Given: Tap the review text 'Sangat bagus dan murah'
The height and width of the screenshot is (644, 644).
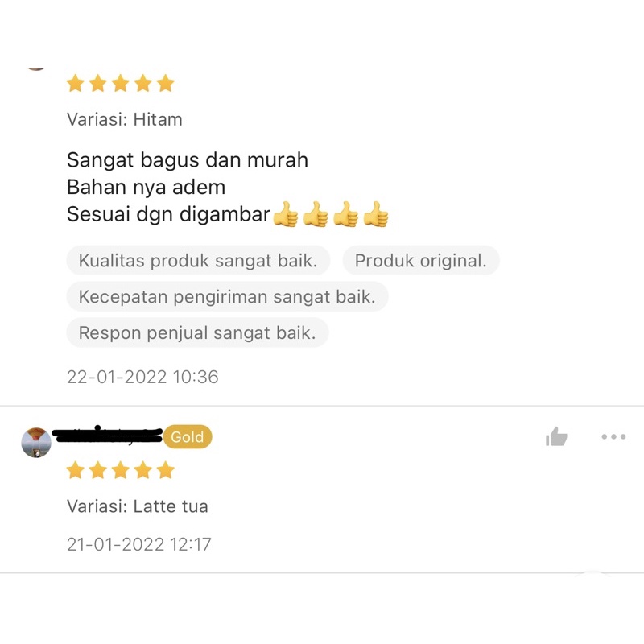Looking at the screenshot, I should click(x=188, y=160).
